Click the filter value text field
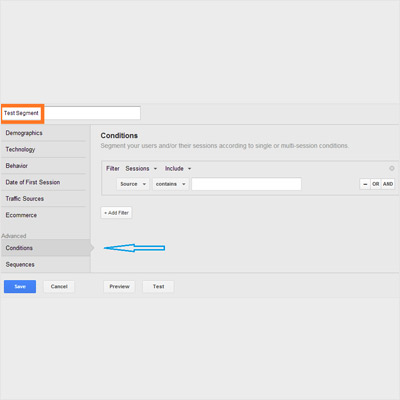 [246, 184]
